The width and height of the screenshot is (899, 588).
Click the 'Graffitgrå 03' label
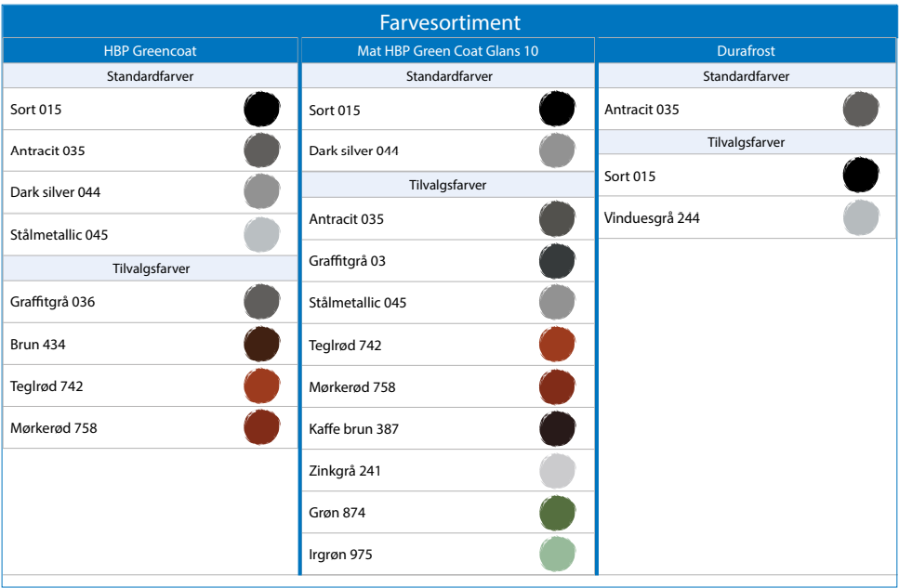(348, 261)
